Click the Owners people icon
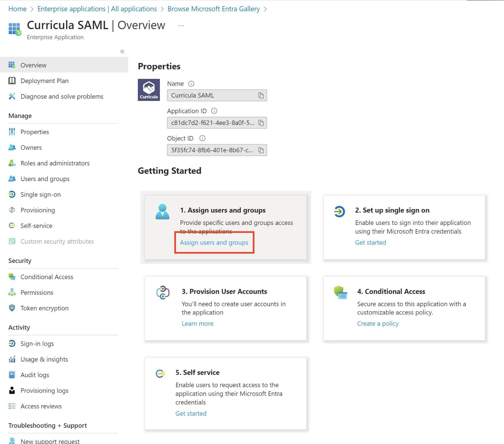Viewport: 504px width, 444px height. point(12,147)
